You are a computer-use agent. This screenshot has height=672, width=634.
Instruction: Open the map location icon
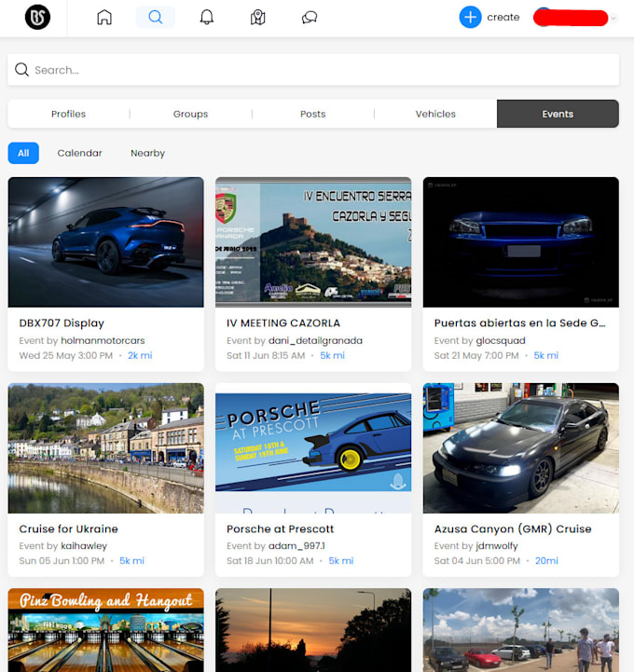[257, 17]
